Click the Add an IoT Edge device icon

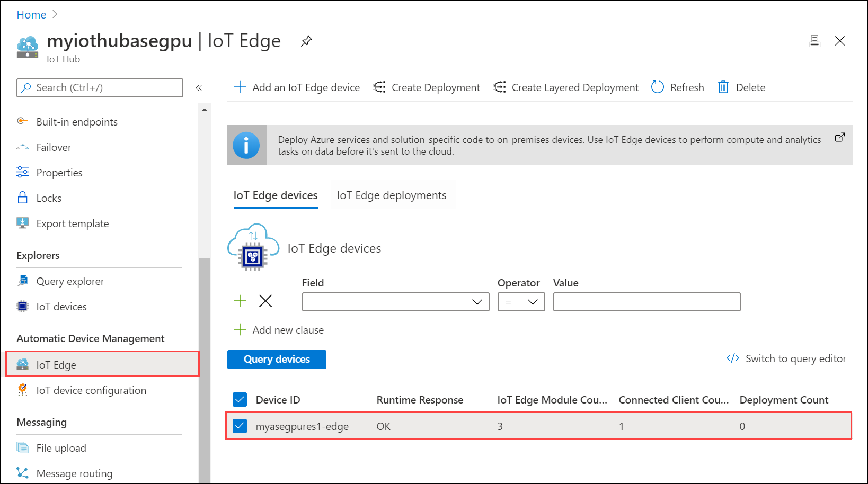tap(240, 87)
